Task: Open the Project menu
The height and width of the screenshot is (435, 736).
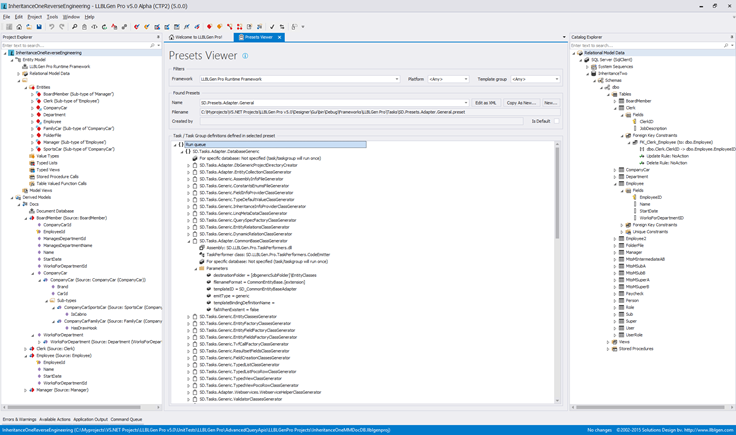Action: point(35,17)
